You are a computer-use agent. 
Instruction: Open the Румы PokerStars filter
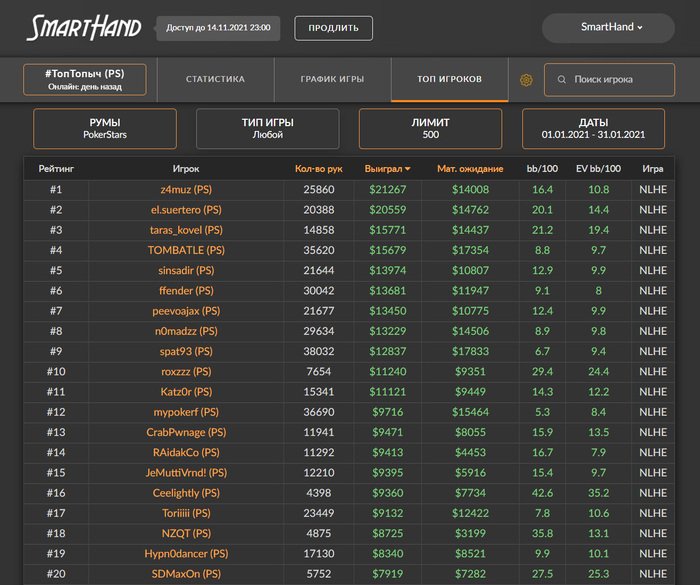tap(105, 128)
